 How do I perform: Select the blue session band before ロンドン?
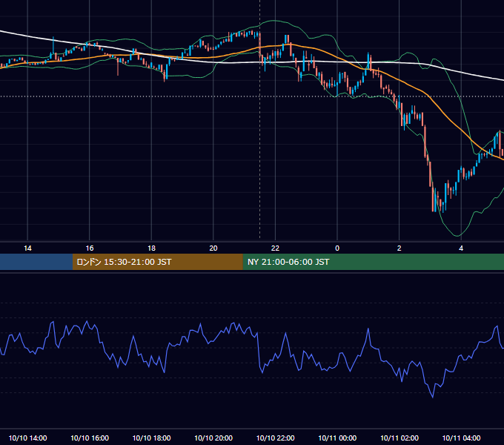36,262
